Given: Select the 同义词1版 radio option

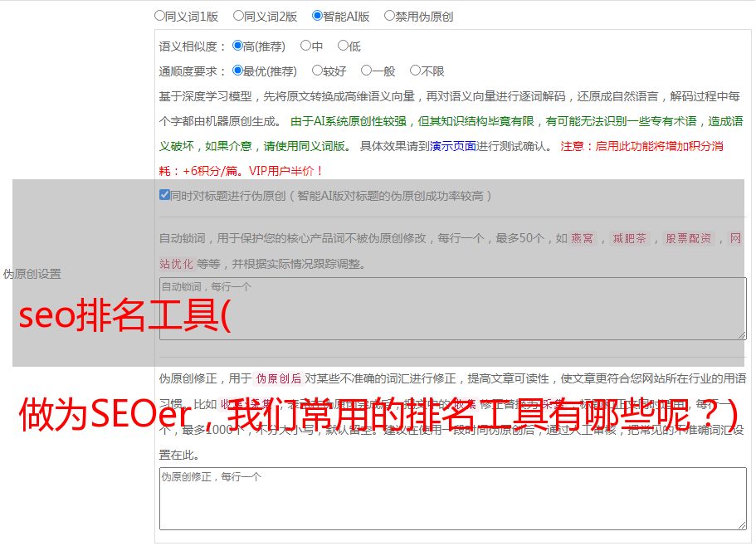Looking at the screenshot, I should pos(159,16).
